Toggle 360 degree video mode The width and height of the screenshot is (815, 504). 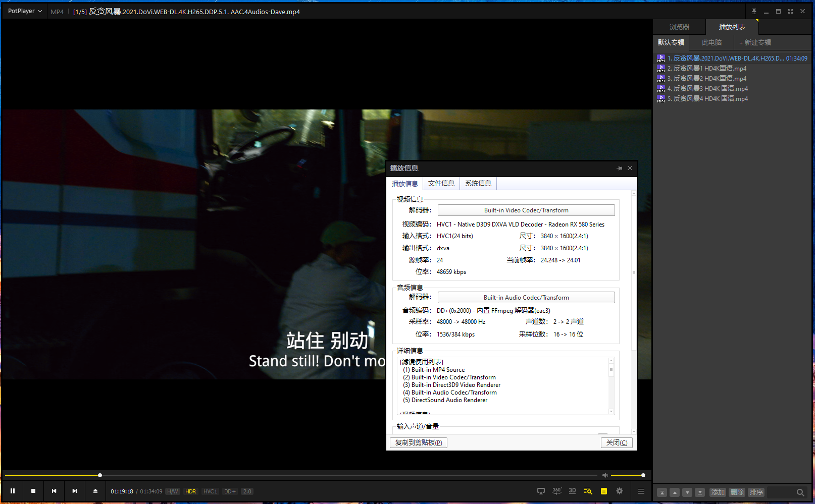click(x=557, y=491)
